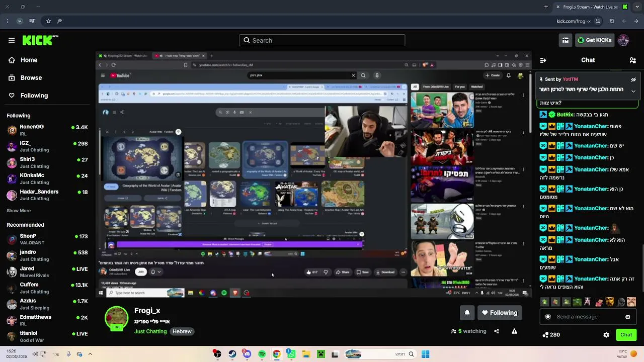644x362 pixels.
Task: Click Frogi_x live avatar
Action: (116, 318)
